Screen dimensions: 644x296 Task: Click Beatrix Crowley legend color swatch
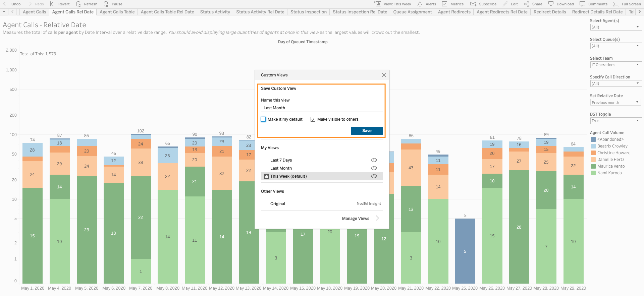pos(593,146)
